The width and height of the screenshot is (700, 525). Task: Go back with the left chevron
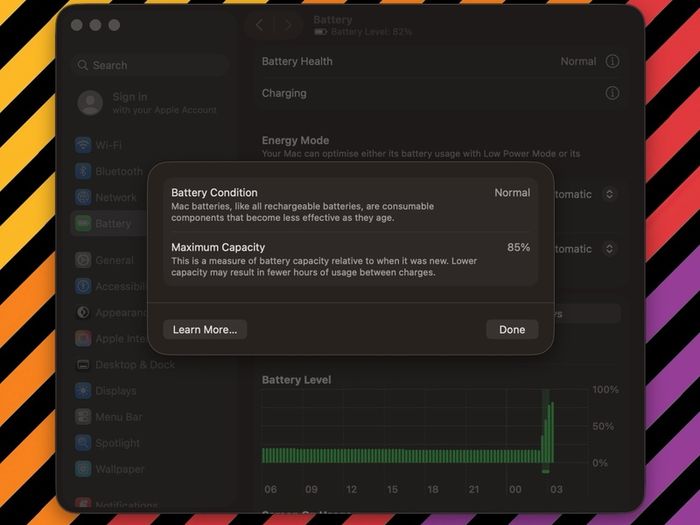[259, 25]
